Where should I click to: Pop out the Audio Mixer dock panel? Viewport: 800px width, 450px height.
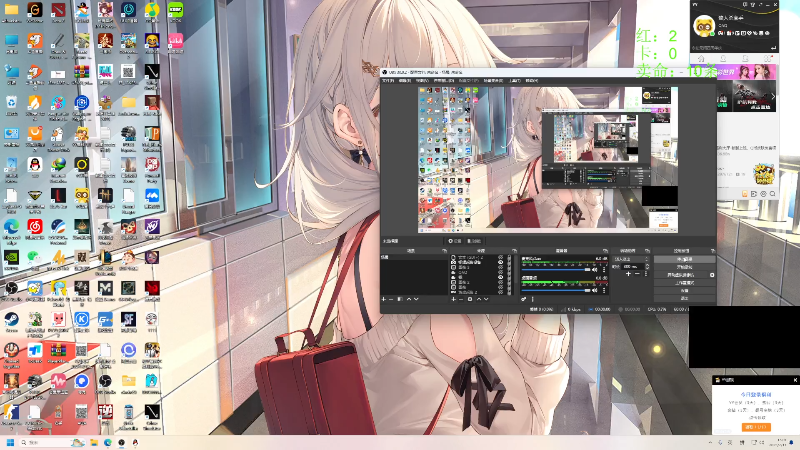(605, 251)
